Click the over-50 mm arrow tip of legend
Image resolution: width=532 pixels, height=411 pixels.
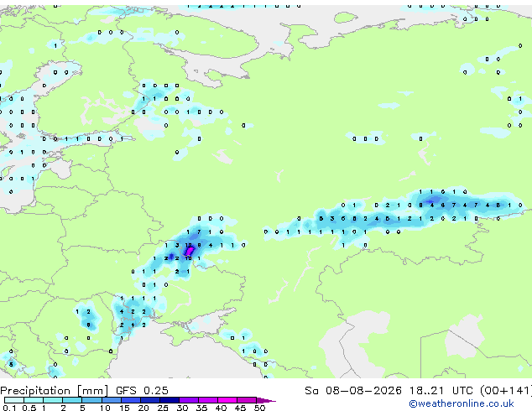pyautogui.click(x=266, y=400)
